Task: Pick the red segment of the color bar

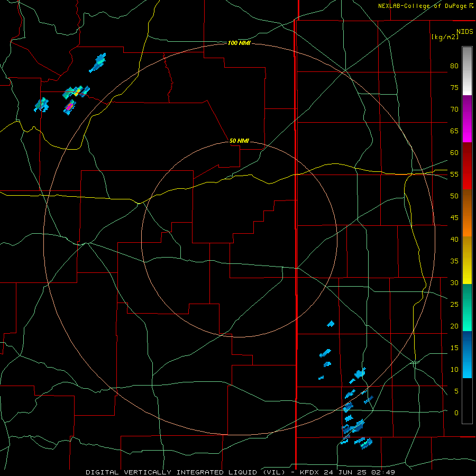Action: click(x=467, y=166)
